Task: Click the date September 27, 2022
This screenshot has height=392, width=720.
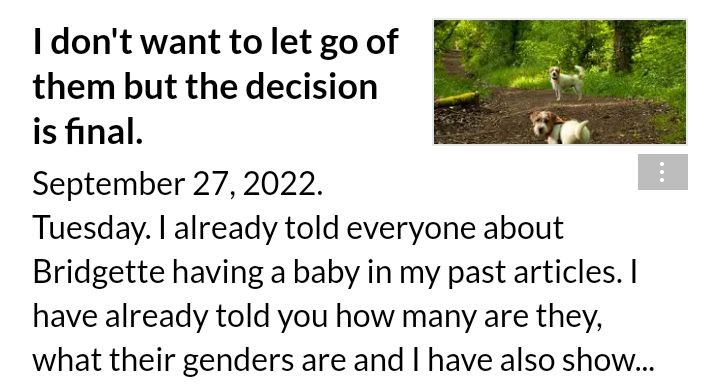Action: point(177,184)
